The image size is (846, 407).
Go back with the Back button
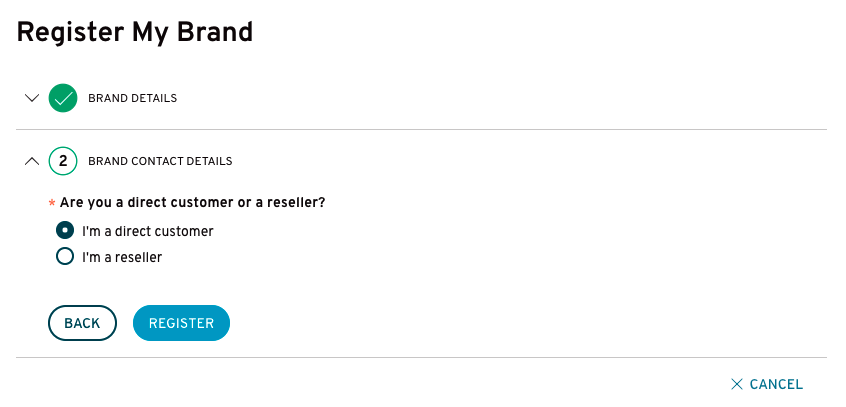tap(83, 323)
